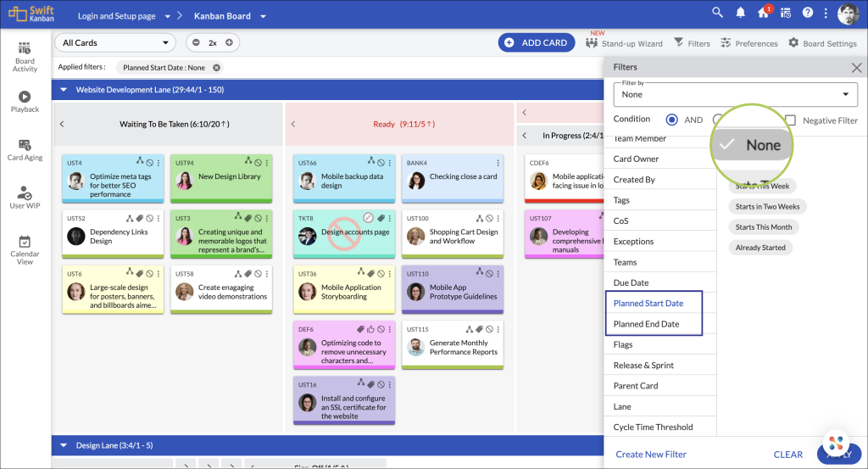Click the home icon with badge
The image size is (868, 469).
pyautogui.click(x=764, y=12)
